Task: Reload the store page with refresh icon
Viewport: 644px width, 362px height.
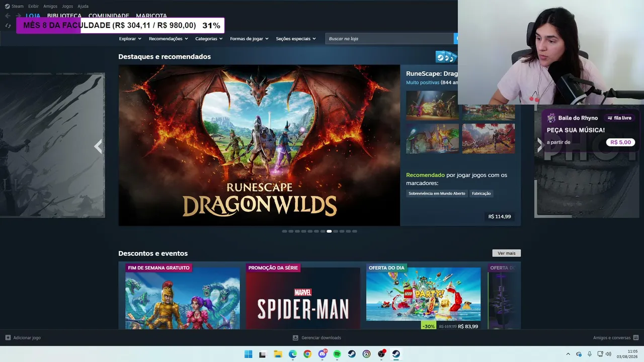Action: click(8, 26)
